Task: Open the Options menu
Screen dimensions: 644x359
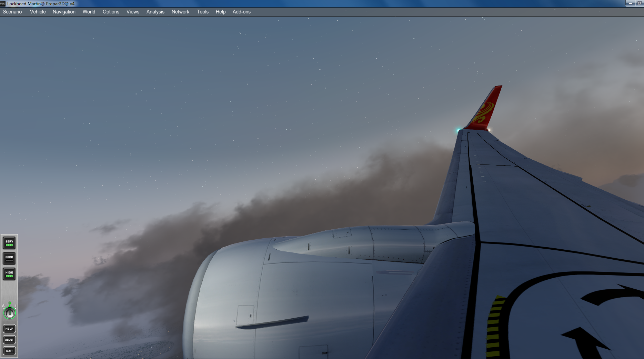Action: coord(111,11)
